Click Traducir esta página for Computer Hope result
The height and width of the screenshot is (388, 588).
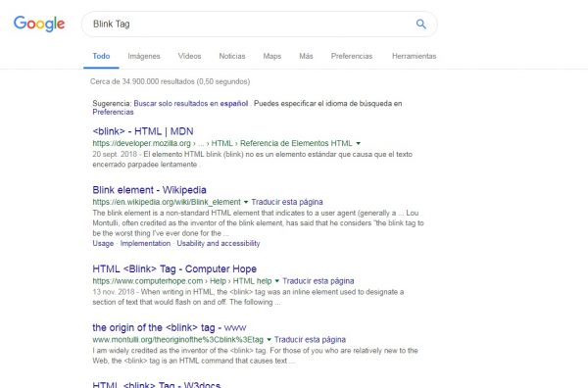tap(318, 281)
